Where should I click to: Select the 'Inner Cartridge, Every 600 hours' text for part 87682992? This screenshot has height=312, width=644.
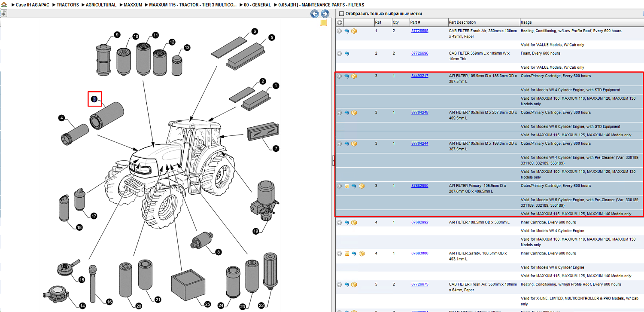(548, 223)
